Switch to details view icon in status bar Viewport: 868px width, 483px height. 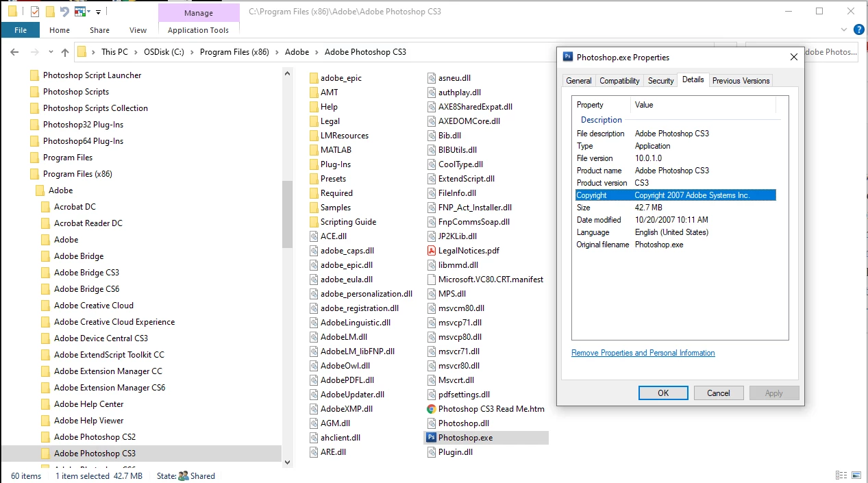click(841, 475)
